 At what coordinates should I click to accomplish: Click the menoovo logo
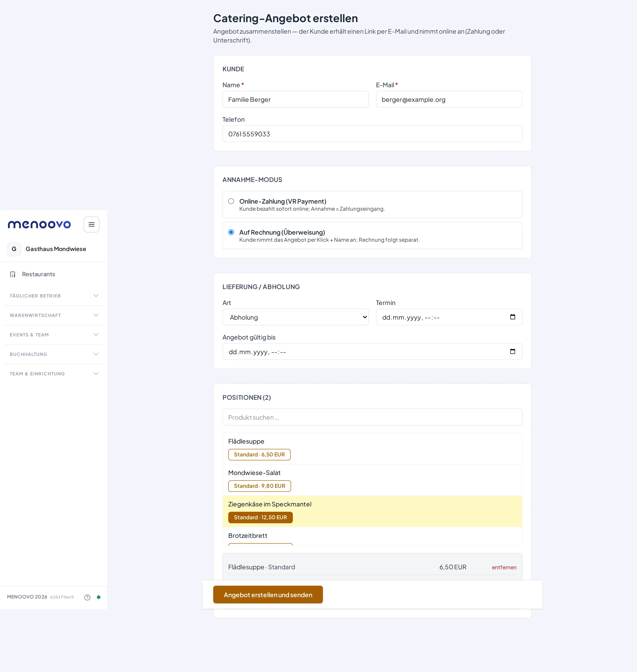[39, 225]
